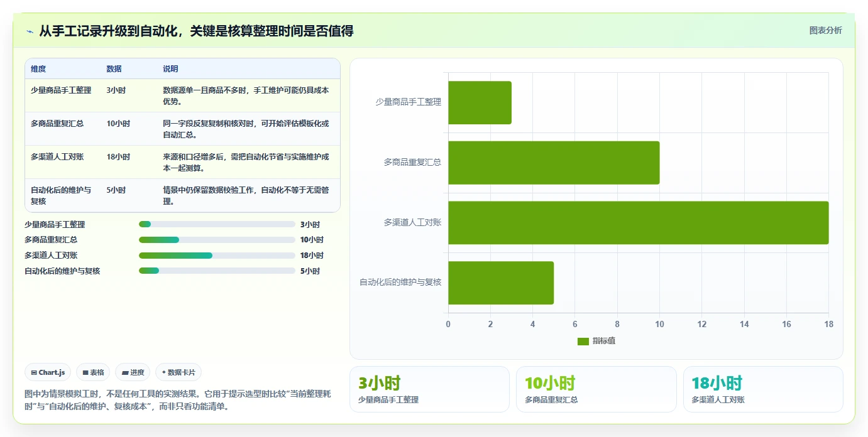Click the 多商品重复汇总 progress bar
The image size is (868, 437).
point(217,240)
